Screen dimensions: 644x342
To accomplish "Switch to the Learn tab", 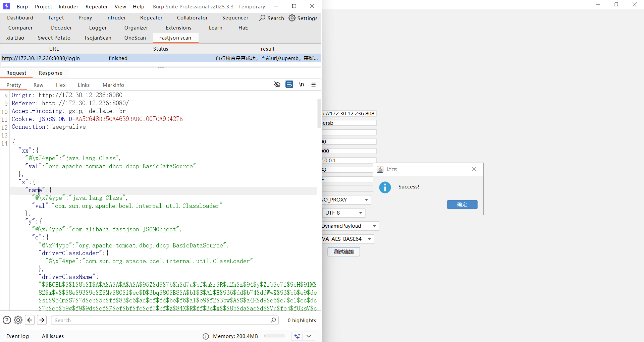I will point(216,28).
